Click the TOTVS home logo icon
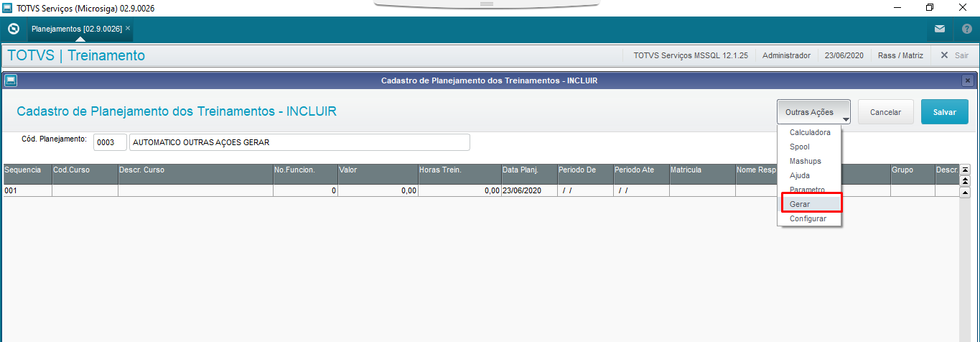The height and width of the screenshot is (342, 980). 13,29
